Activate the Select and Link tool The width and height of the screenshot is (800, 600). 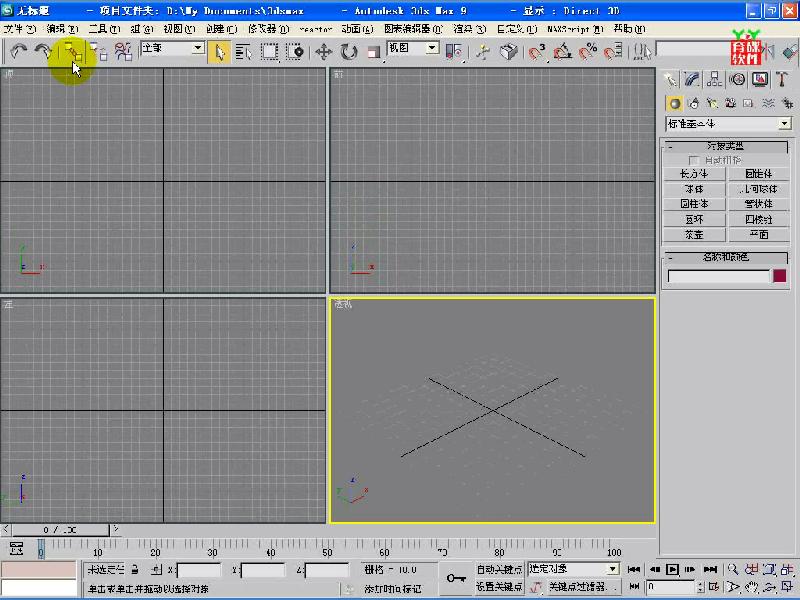coord(72,52)
